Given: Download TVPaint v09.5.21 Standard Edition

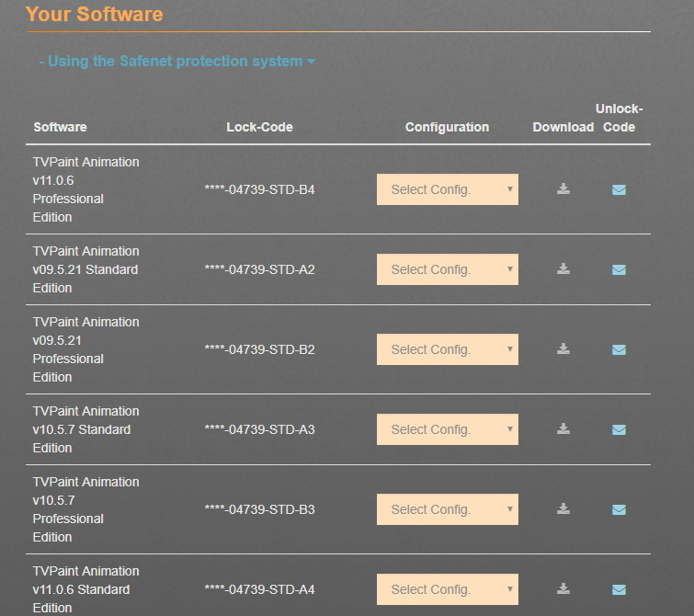Looking at the screenshot, I should [x=563, y=269].
